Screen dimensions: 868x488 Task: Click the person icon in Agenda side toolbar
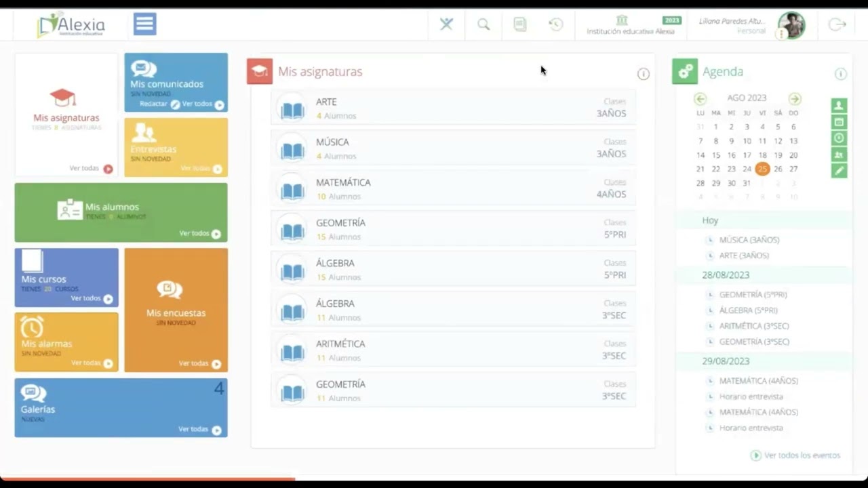coord(839,106)
